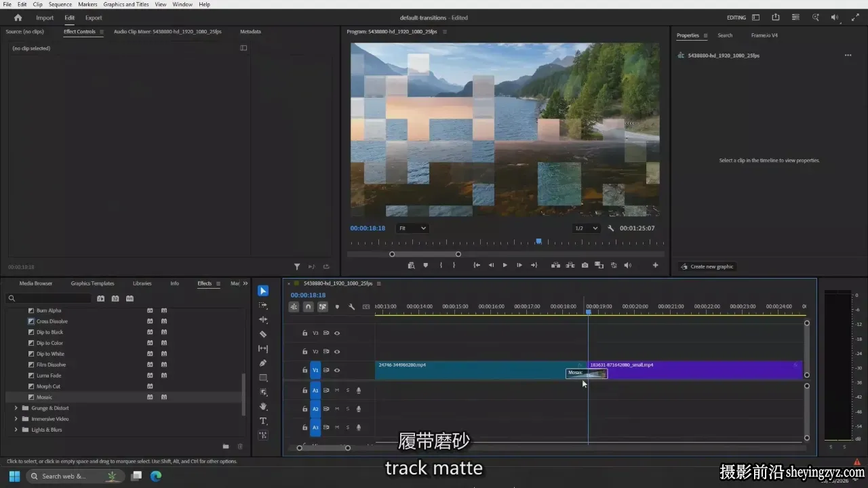Expand the Grunge & Distort folder
Screen dimensions: 868x488
(x=16, y=408)
